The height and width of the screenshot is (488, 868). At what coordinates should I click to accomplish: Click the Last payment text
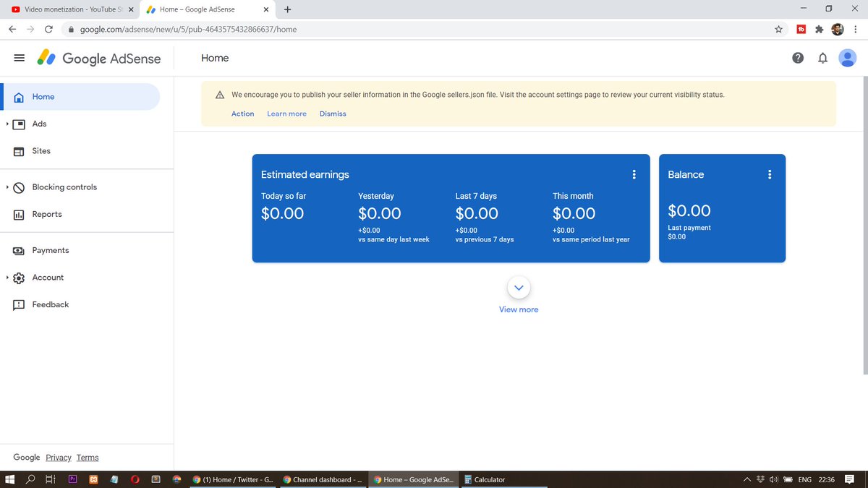point(689,228)
